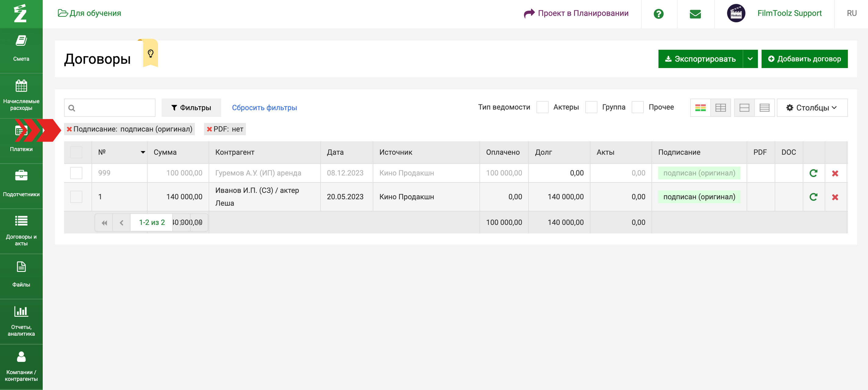The width and height of the screenshot is (868, 390).
Task: Open the Столбцы columns dropdown
Action: (812, 108)
